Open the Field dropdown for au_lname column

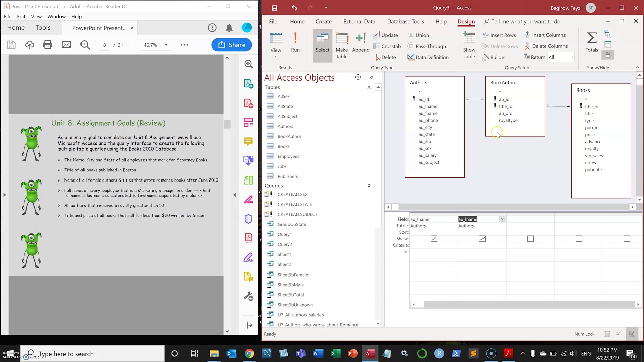502,219
